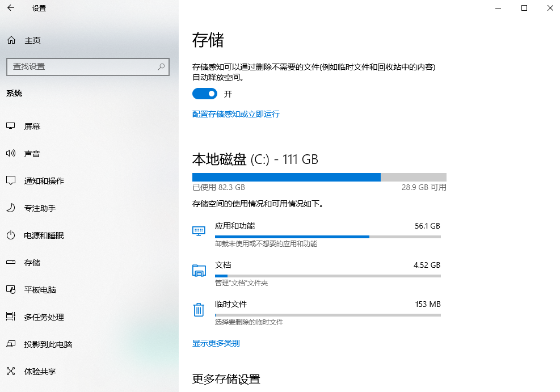Click the 应用和功能 keyboard icon

pos(199,231)
